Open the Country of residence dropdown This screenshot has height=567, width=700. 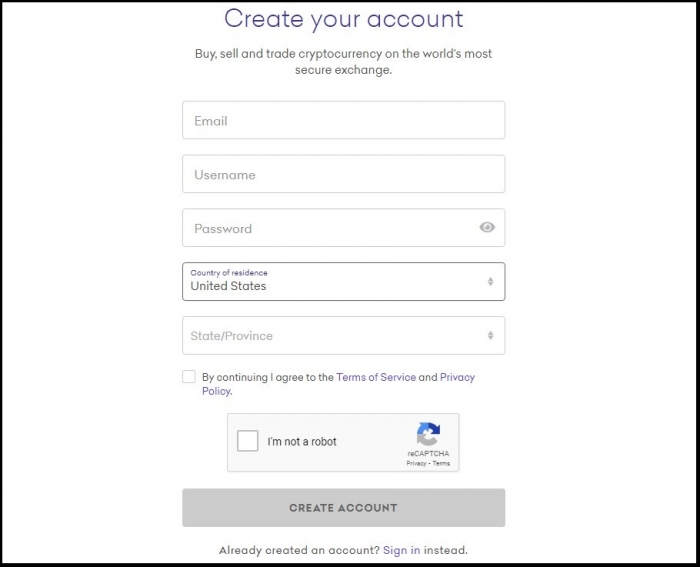343,281
